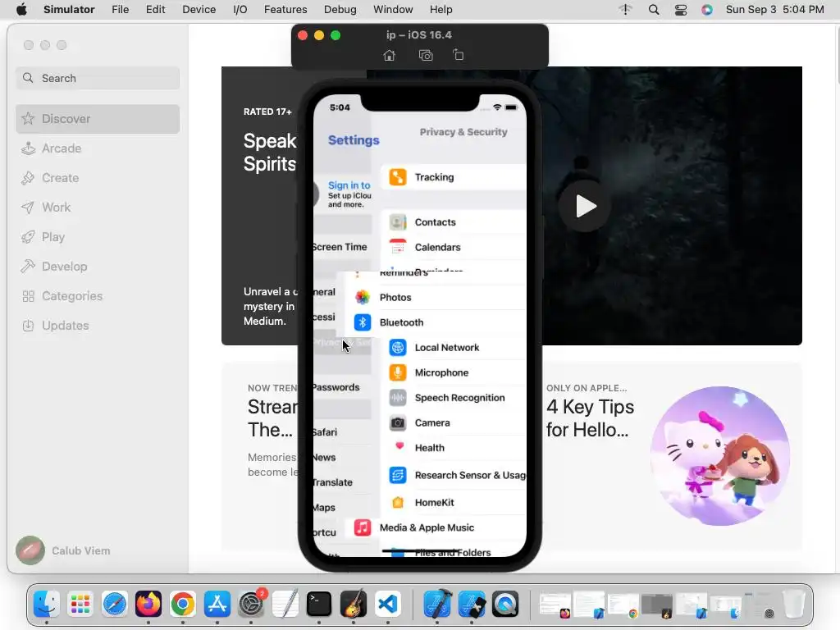Tap Passwords row in Settings list
The image size is (840, 630).
click(x=342, y=387)
